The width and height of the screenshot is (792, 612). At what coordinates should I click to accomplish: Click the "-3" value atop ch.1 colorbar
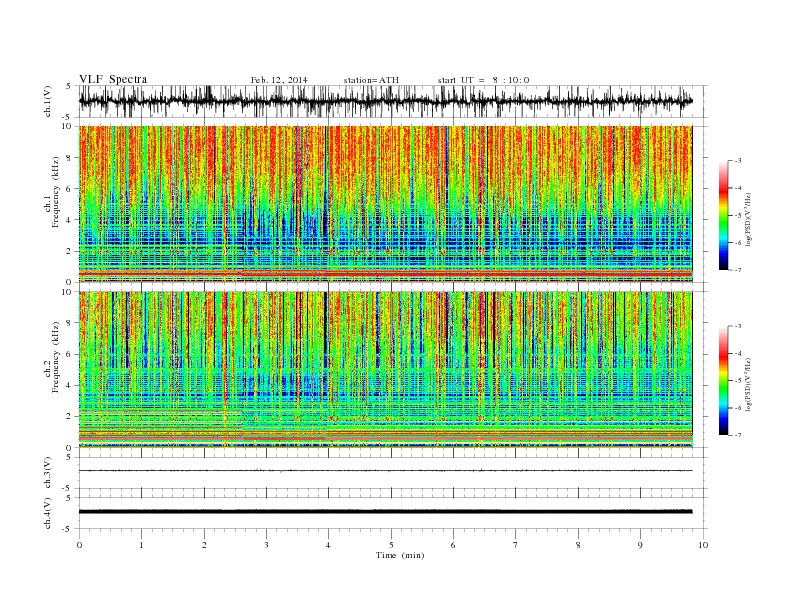click(x=738, y=161)
